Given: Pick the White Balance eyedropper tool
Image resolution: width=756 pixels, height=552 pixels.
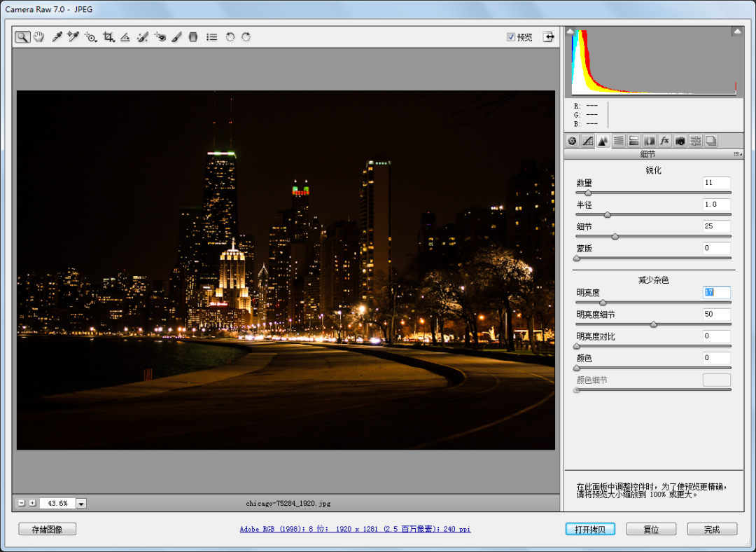Looking at the screenshot, I should click(x=57, y=36).
